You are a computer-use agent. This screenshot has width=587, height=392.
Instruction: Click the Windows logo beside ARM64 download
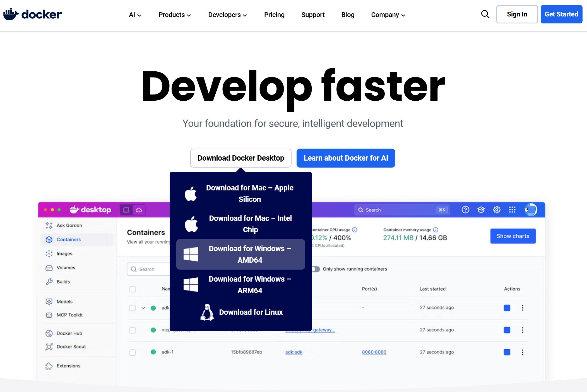(191, 284)
